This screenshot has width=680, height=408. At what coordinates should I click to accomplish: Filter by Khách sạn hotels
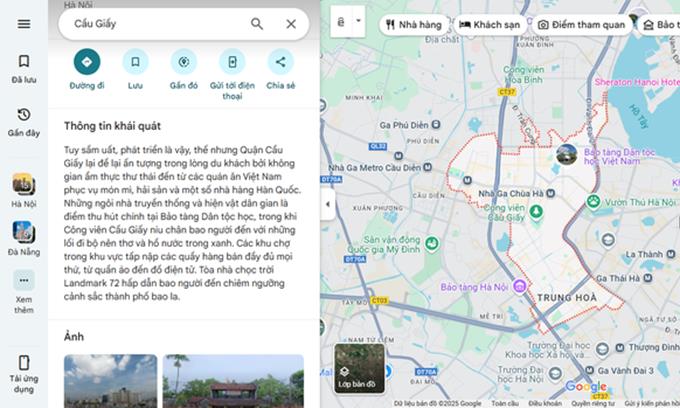490,25
